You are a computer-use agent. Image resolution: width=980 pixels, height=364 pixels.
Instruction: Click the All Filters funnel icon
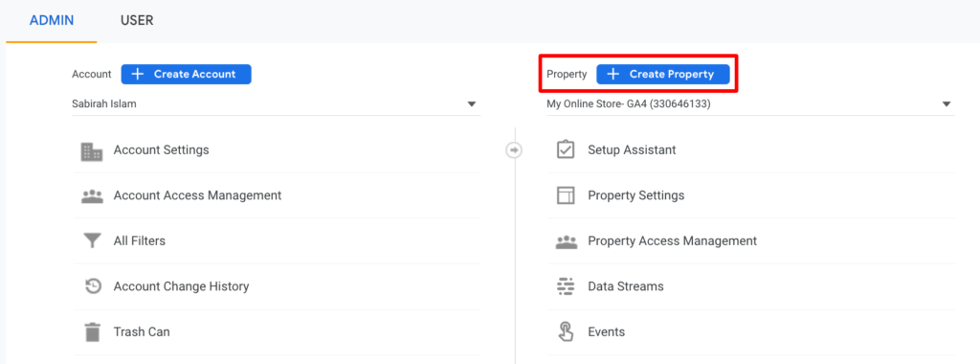pos(92,240)
